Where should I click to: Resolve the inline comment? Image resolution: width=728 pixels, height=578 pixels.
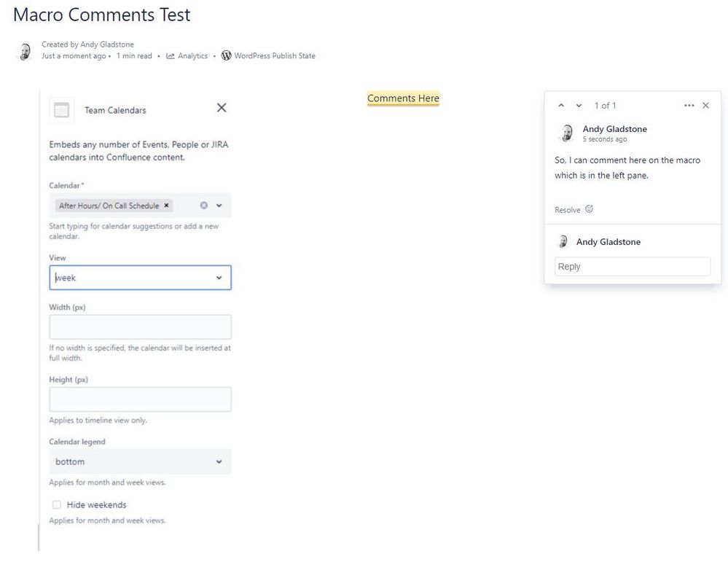568,210
